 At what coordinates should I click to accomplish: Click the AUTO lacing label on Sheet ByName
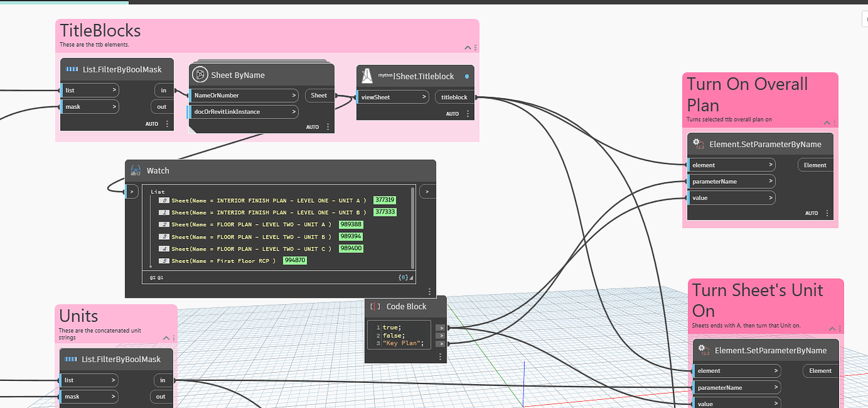pos(313,127)
